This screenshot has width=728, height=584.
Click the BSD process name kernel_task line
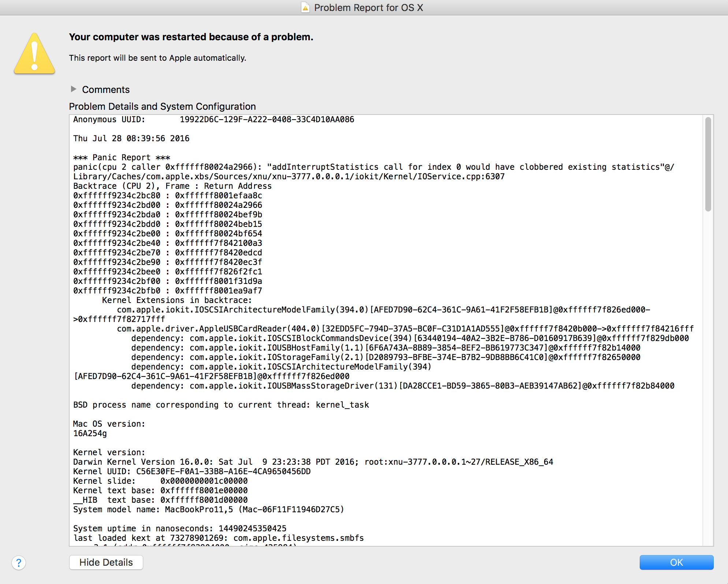coord(221,405)
